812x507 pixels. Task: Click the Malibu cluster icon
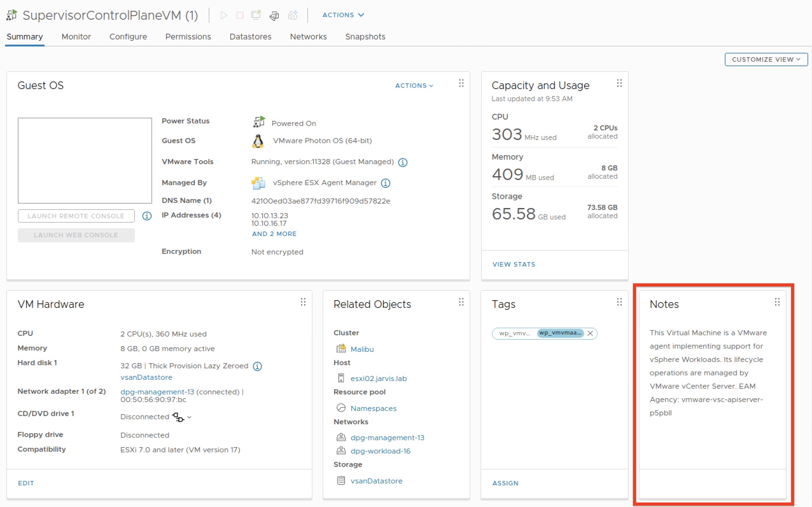click(x=341, y=348)
